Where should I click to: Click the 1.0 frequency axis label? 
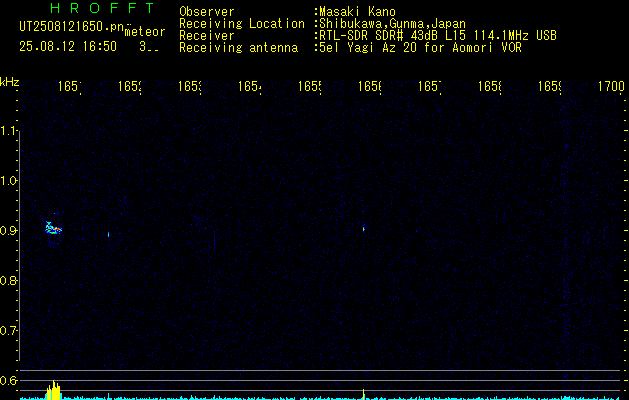[x=9, y=181]
